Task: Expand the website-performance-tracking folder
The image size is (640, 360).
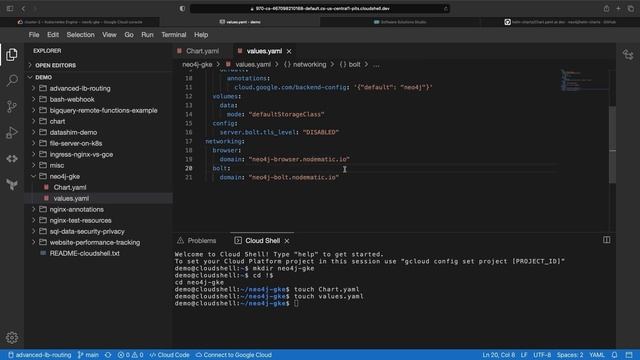Action: pos(95,242)
